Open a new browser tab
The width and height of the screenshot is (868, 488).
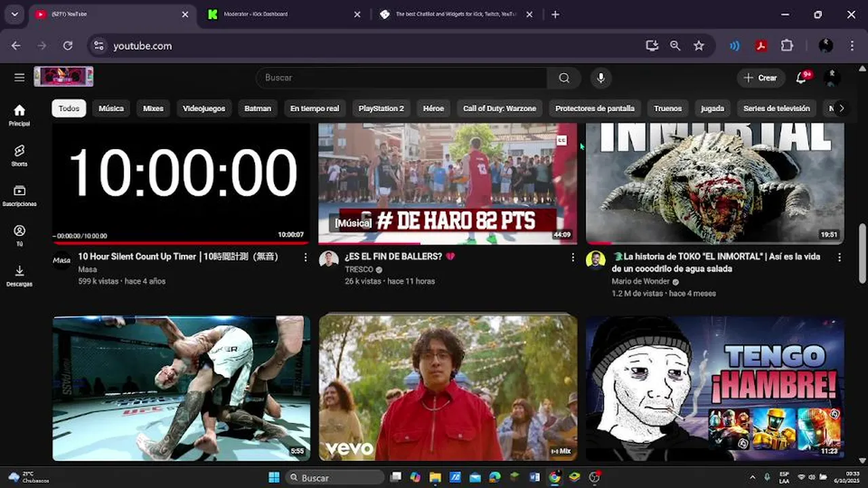pyautogui.click(x=555, y=14)
